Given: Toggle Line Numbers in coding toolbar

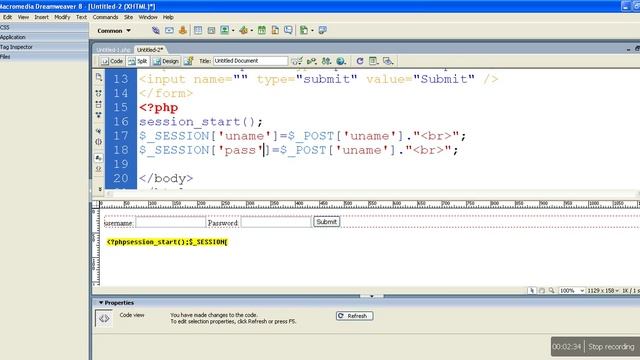Looking at the screenshot, I should coord(98,158).
